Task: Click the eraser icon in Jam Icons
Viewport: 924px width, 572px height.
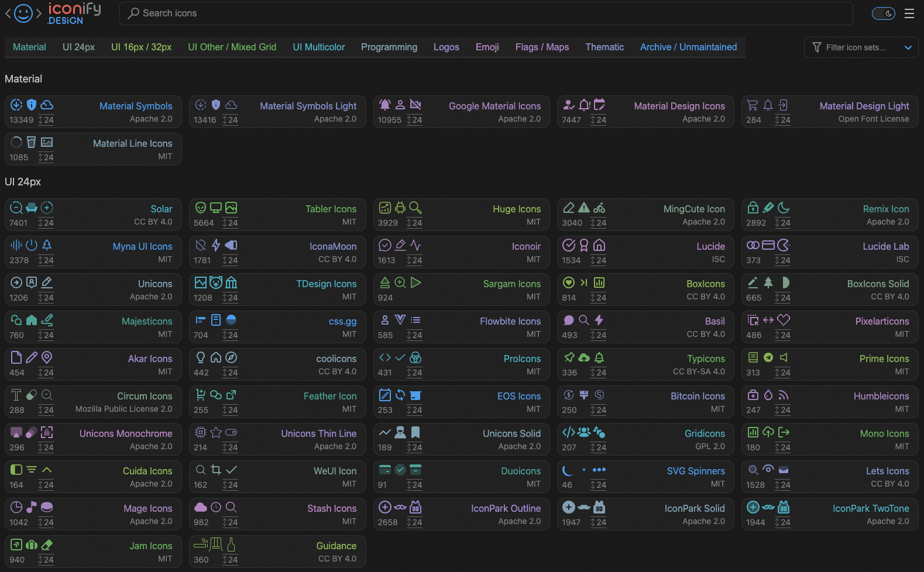Action: (47, 545)
